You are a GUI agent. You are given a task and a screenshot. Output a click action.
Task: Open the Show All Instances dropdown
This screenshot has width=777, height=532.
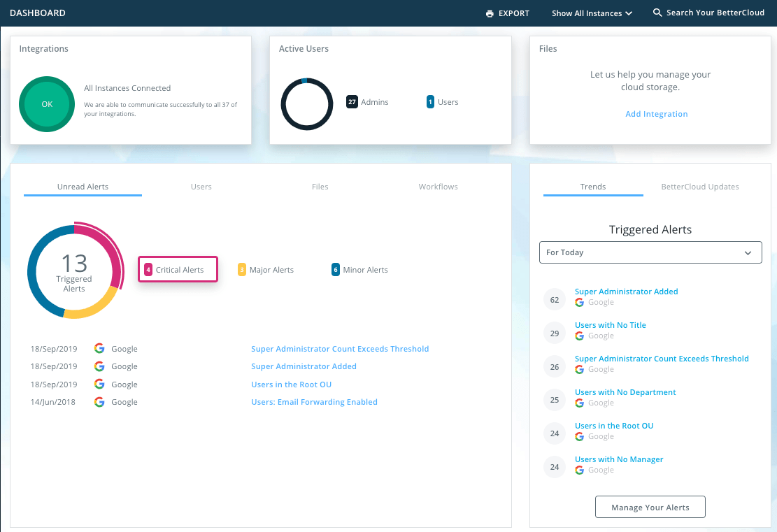pos(591,13)
